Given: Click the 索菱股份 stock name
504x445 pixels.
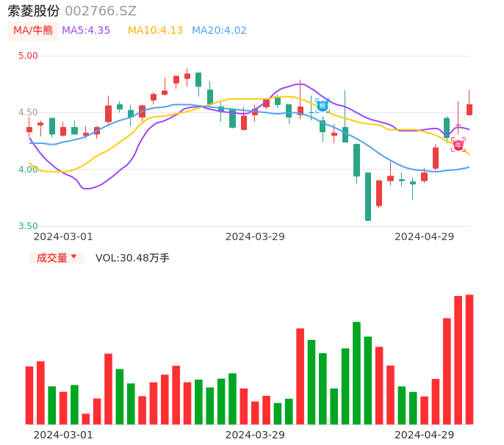Looking at the screenshot, I should point(34,11).
